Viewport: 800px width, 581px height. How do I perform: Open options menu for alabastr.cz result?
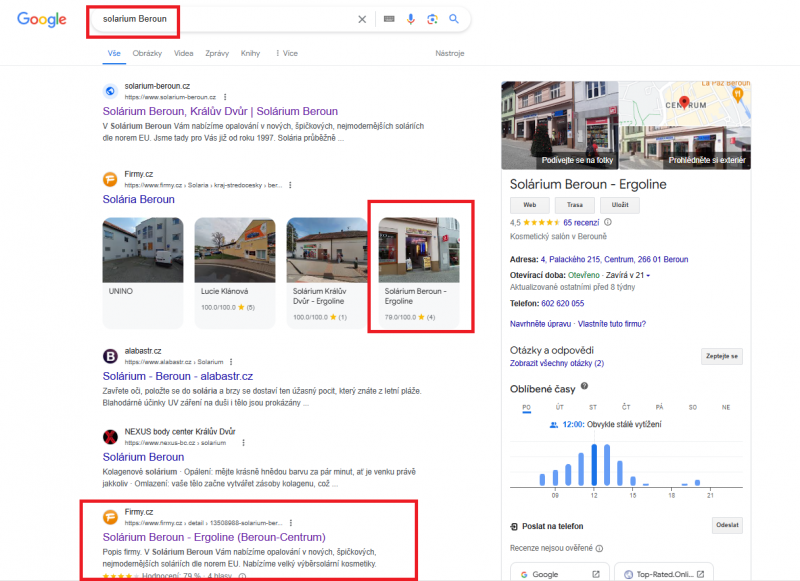click(231, 362)
